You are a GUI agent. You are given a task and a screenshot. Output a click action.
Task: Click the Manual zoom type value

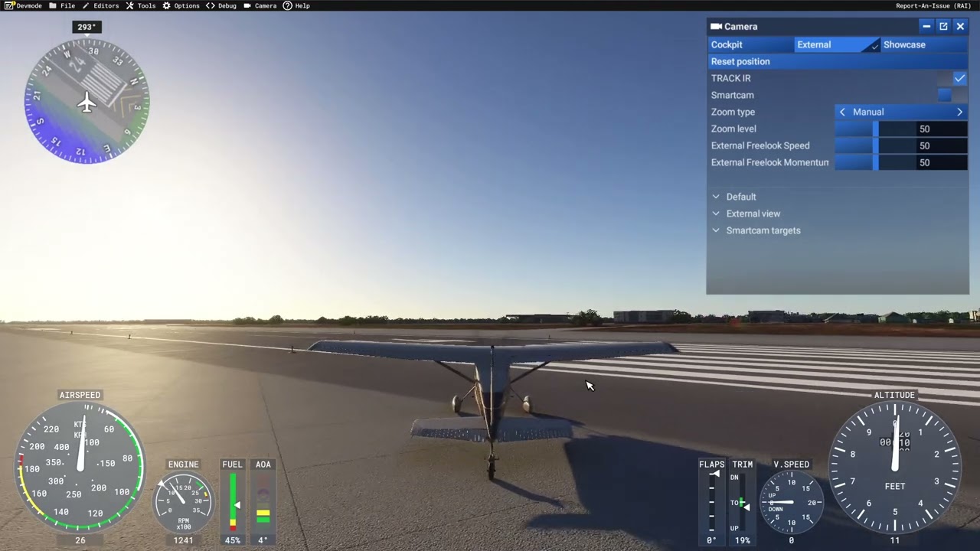868,112
